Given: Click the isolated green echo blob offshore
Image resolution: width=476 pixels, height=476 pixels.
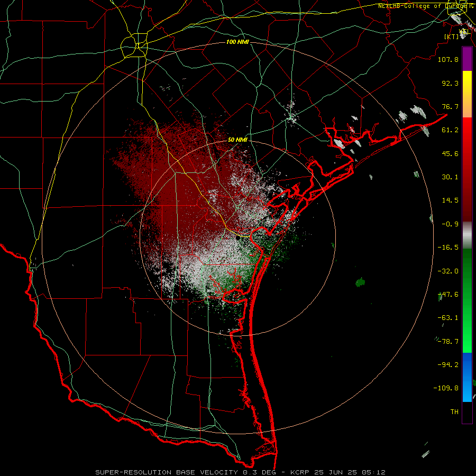Looking at the screenshot, I should [x=360, y=282].
